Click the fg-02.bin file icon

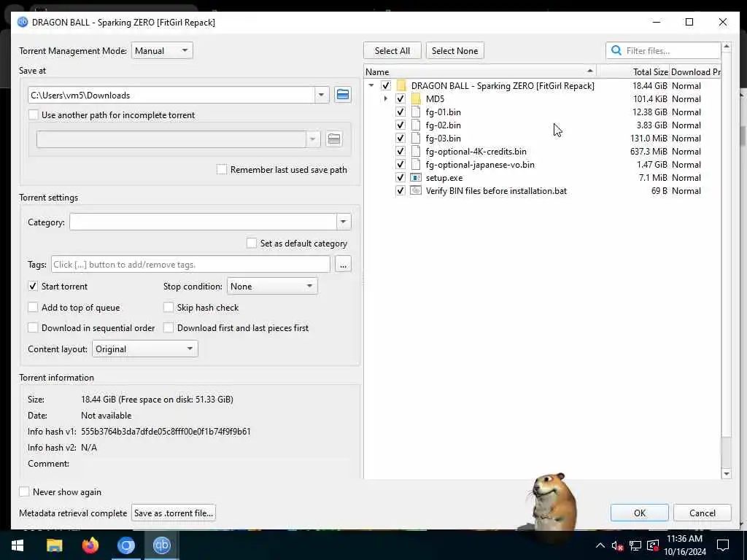tap(416, 125)
